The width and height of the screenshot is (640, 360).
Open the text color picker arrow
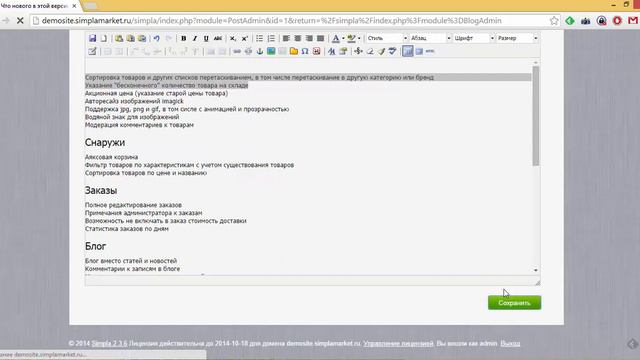tap(343, 38)
